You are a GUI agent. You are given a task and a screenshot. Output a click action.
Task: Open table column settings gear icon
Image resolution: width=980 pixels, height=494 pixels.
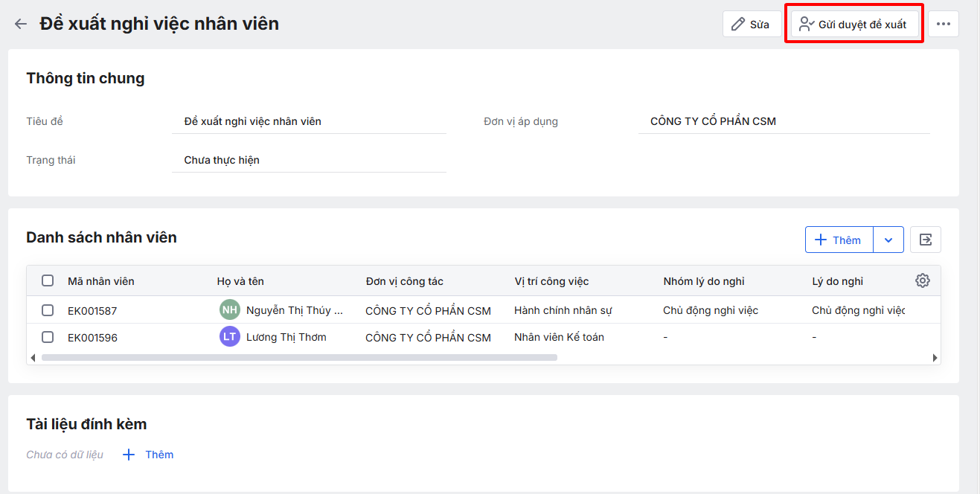click(x=923, y=280)
